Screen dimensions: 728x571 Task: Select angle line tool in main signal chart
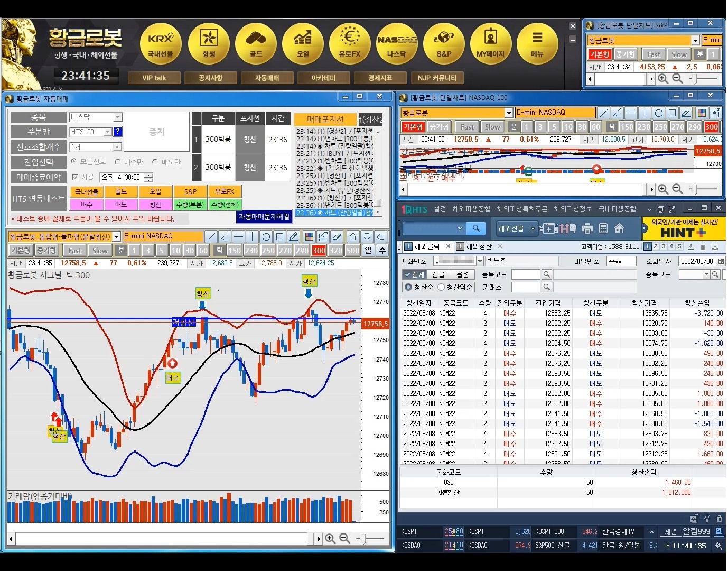pyautogui.click(x=225, y=236)
